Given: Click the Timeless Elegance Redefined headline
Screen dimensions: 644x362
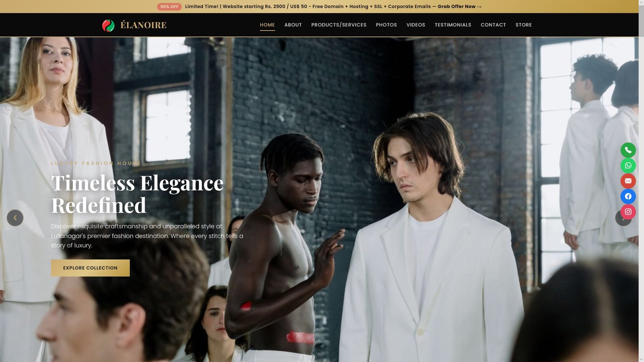Looking at the screenshot, I should (137, 194).
